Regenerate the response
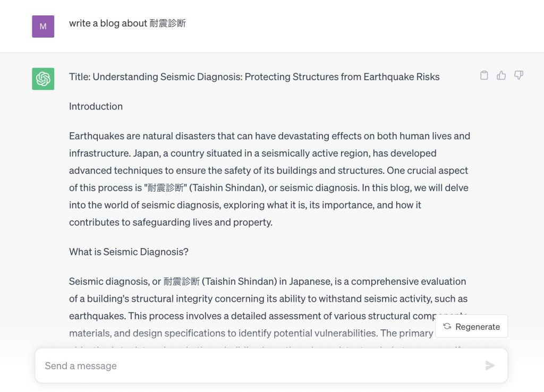This screenshot has width=544, height=392. 472,327
